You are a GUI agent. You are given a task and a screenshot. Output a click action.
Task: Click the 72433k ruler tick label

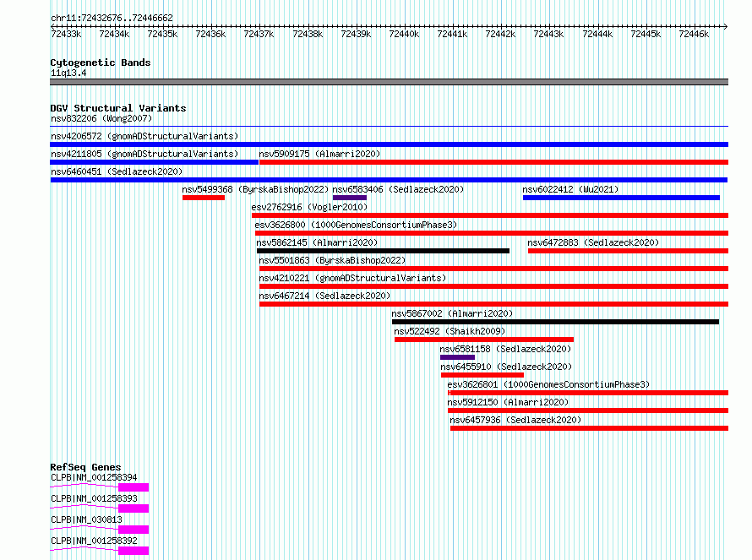[66, 34]
